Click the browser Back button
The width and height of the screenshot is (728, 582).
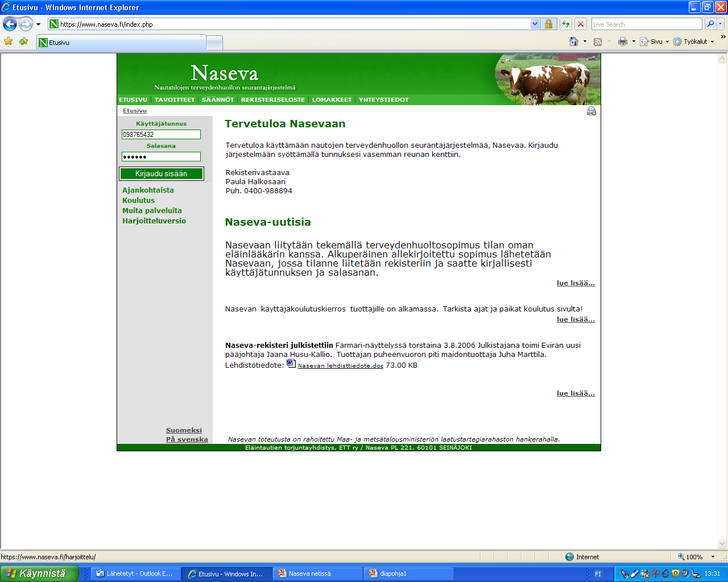[10, 24]
